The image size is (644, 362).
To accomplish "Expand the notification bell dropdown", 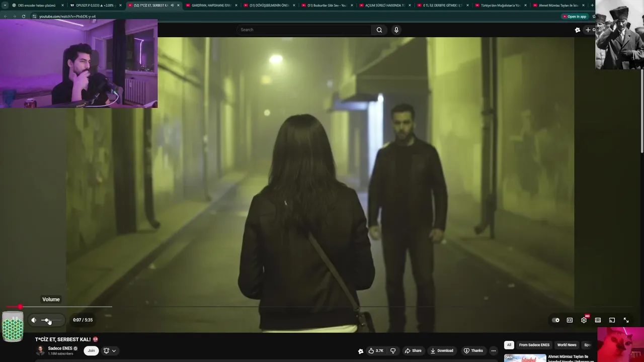I will (x=110, y=350).
